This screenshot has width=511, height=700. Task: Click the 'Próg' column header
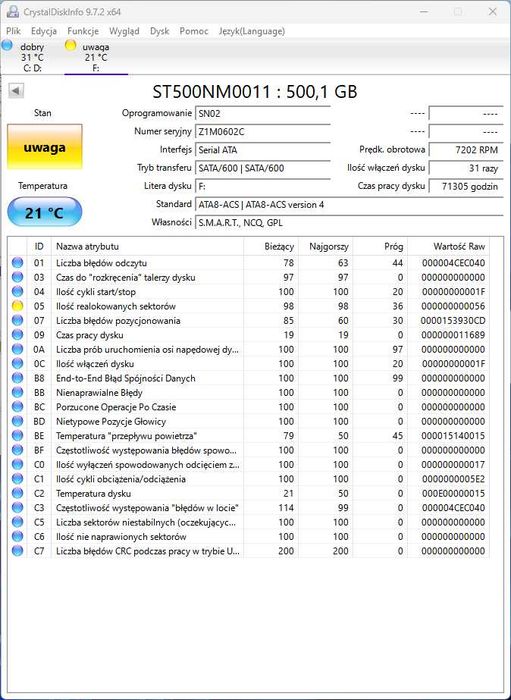click(x=380, y=246)
